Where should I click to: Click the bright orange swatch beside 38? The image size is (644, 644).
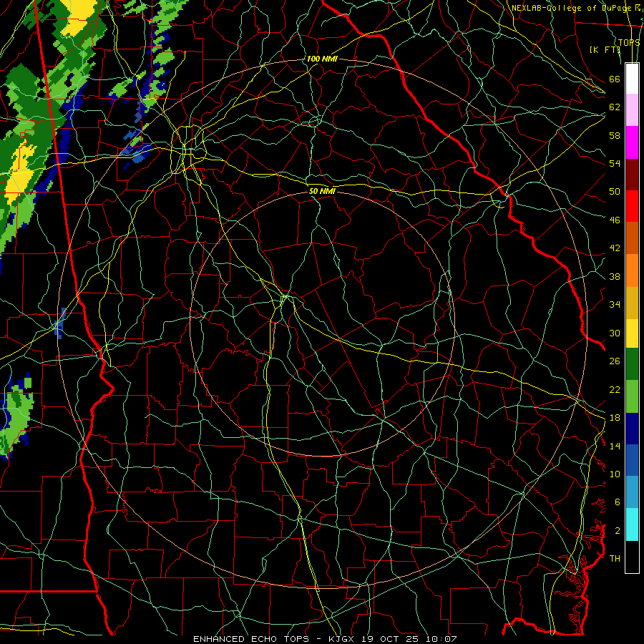[632, 270]
